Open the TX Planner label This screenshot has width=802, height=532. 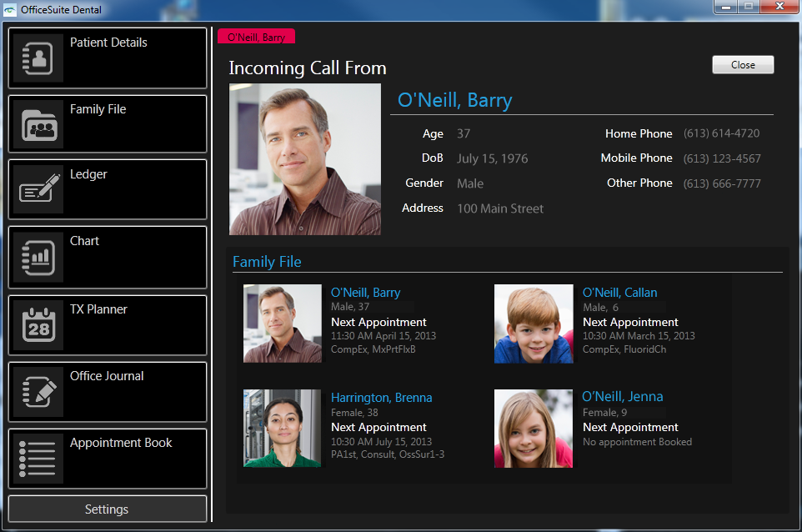coord(98,309)
